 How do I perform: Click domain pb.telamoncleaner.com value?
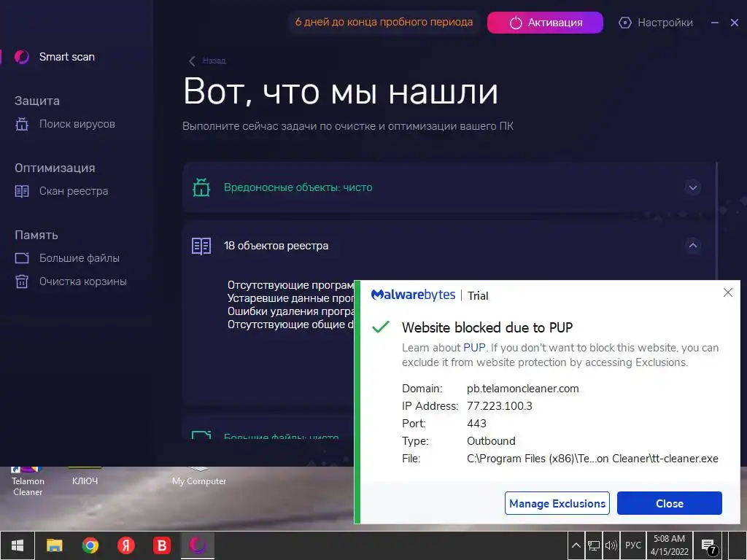point(523,389)
